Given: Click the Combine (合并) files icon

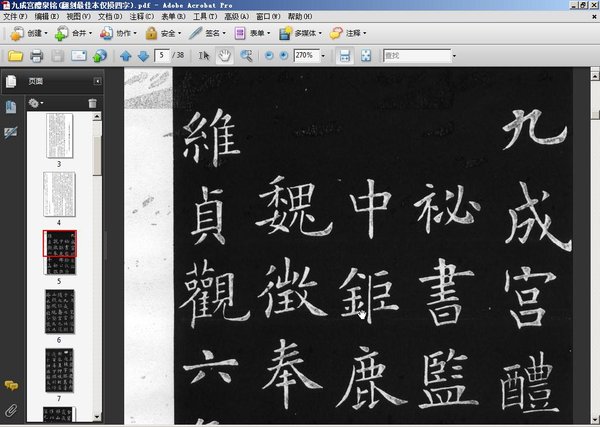Looking at the screenshot, I should (61, 34).
